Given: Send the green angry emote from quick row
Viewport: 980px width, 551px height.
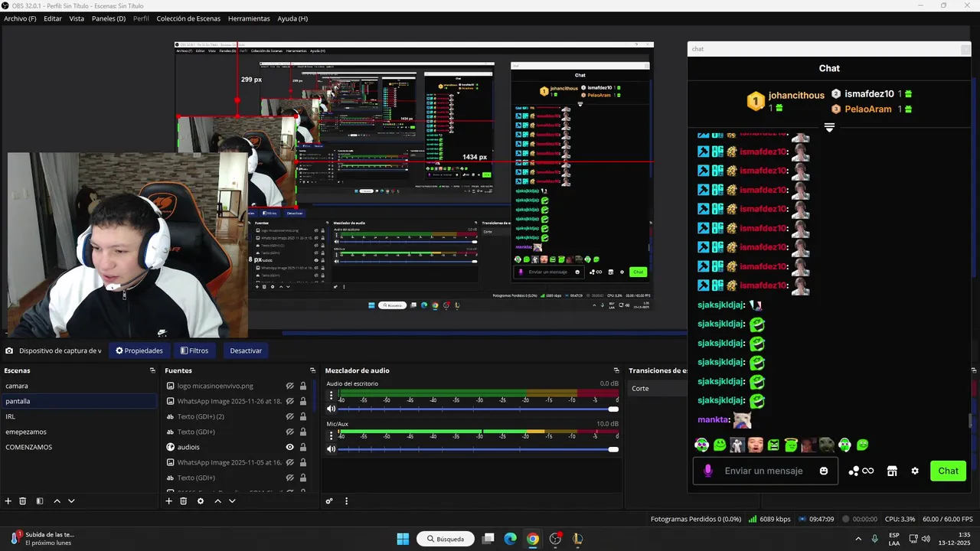Looking at the screenshot, I should [773, 445].
